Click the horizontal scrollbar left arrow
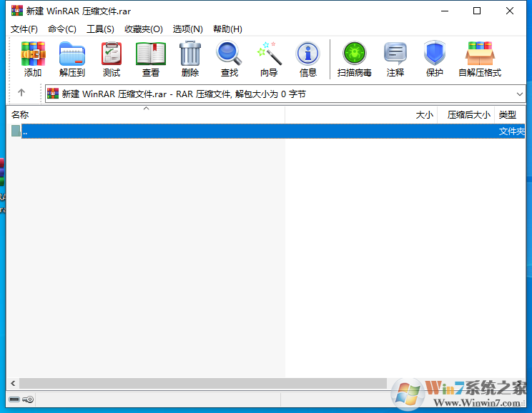Image resolution: width=532 pixels, height=413 pixels. click(x=13, y=384)
